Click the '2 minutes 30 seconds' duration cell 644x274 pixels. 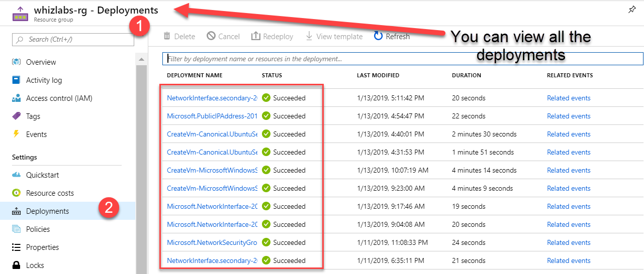(484, 134)
